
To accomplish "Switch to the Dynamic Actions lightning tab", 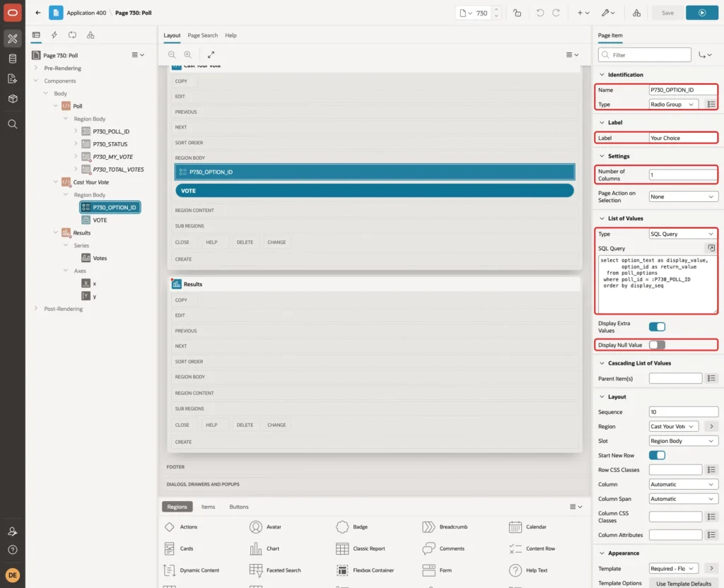I will pyautogui.click(x=54, y=35).
